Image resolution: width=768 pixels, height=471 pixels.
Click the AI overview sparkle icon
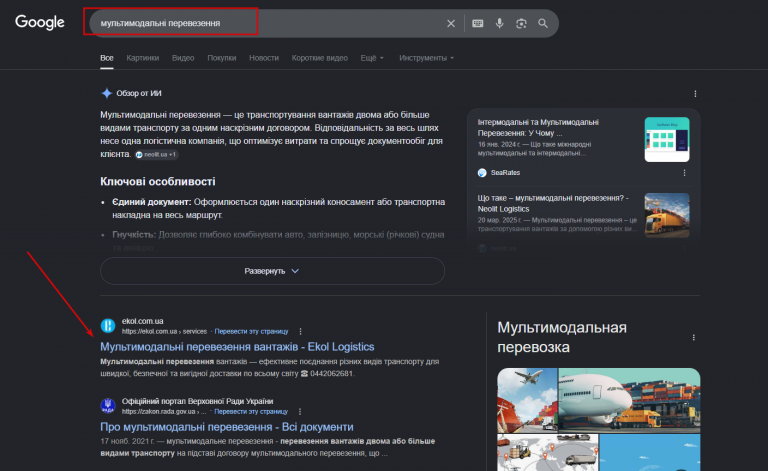[106, 93]
